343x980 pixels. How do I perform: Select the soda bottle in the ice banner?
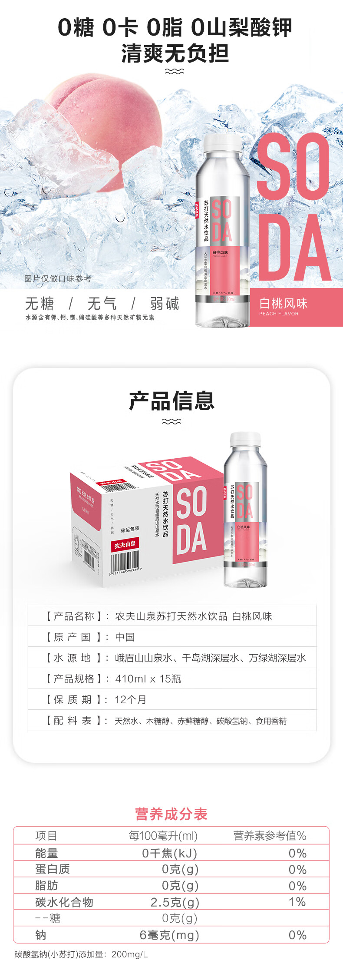click(222, 230)
